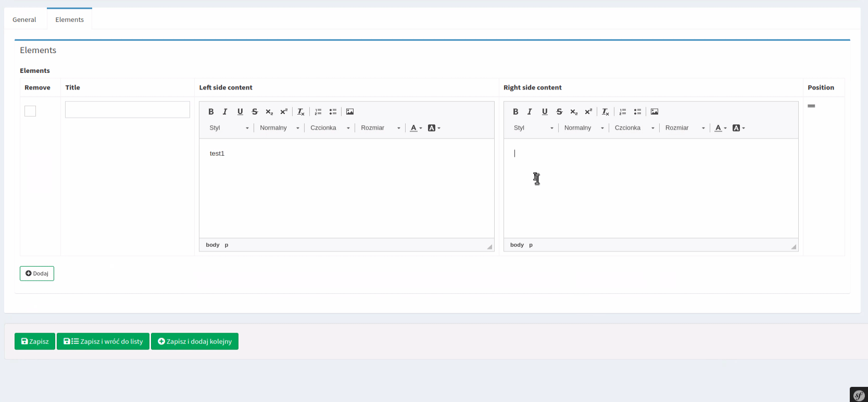This screenshot has width=868, height=402.
Task: Toggle Bold in the right side content editor
Action: [515, 111]
